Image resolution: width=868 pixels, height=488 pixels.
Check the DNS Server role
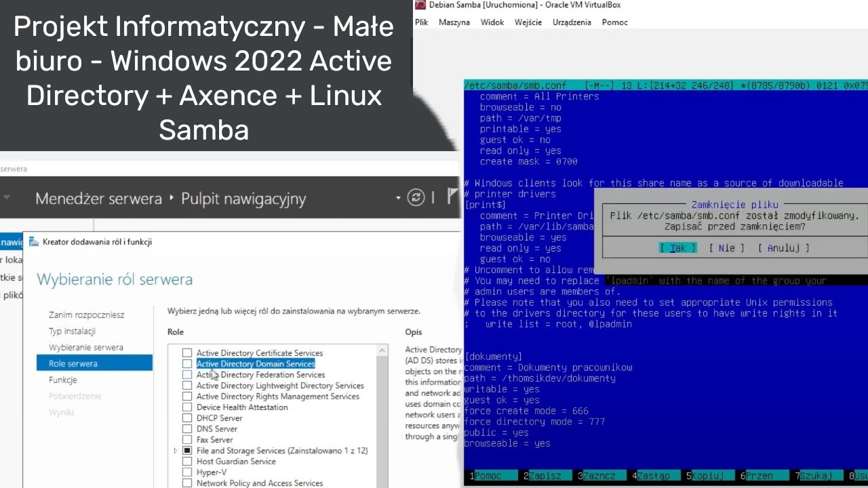click(x=187, y=429)
